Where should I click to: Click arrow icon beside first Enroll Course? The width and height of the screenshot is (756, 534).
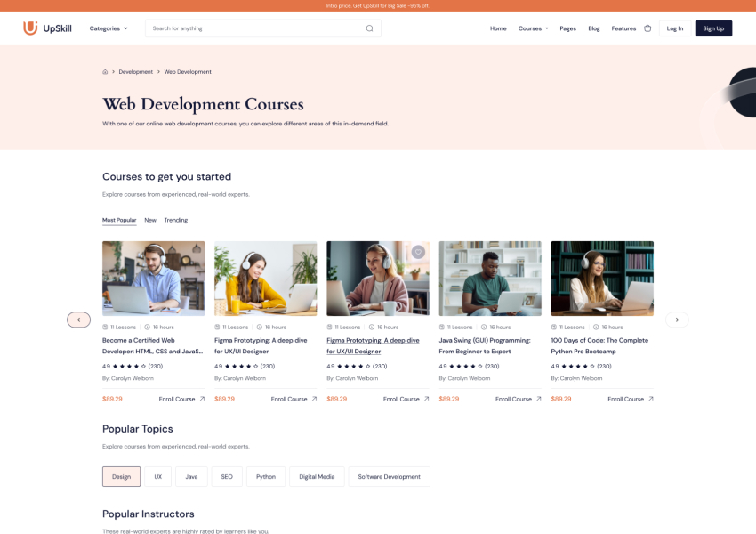click(x=202, y=399)
